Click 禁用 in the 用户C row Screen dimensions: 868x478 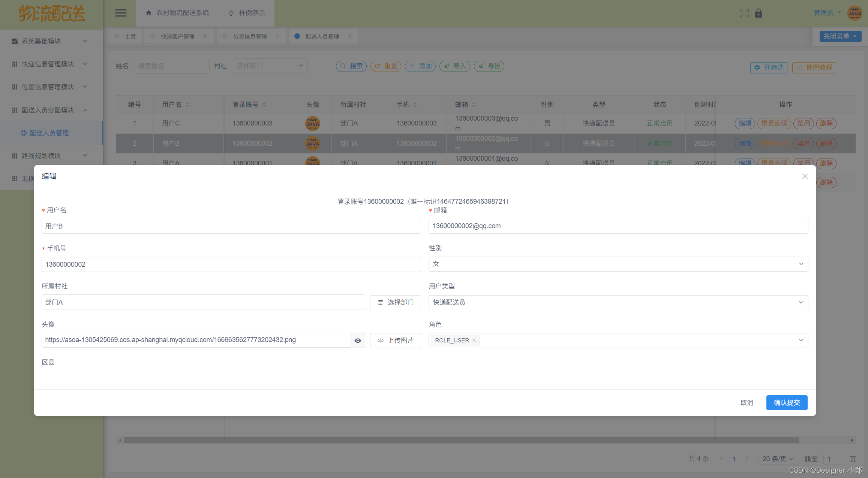tap(804, 123)
